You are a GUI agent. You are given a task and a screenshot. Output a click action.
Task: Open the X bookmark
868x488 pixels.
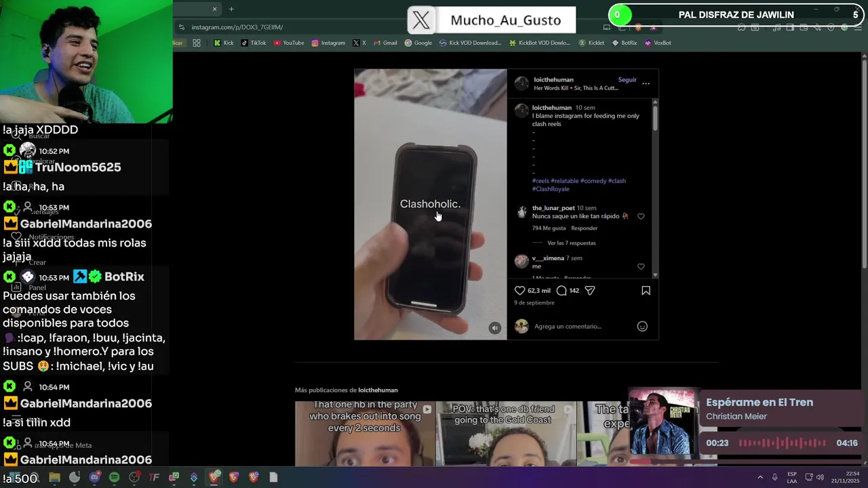click(359, 43)
